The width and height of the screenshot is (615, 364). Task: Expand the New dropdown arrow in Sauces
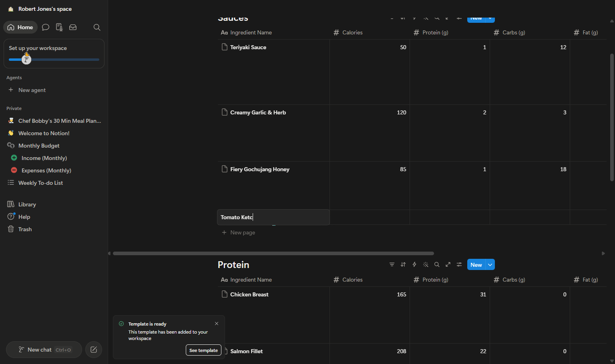point(490,18)
